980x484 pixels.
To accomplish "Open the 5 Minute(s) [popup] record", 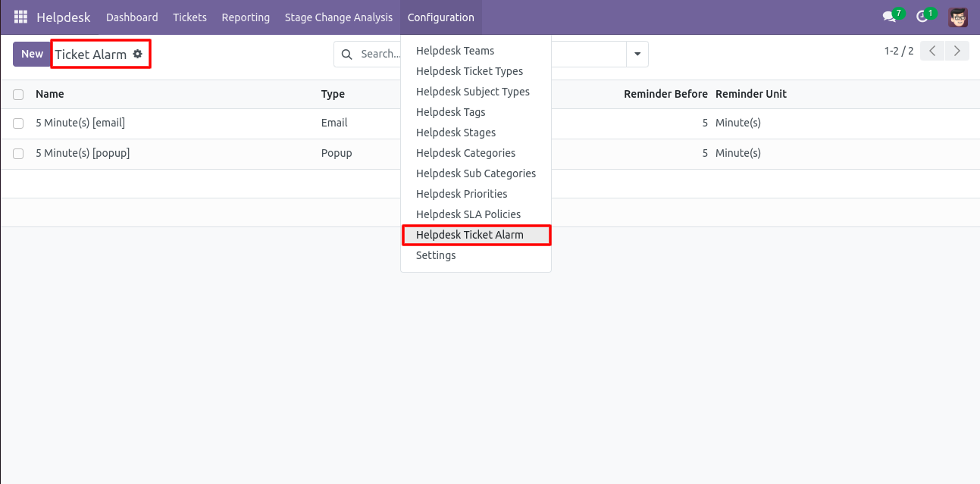I will click(83, 153).
